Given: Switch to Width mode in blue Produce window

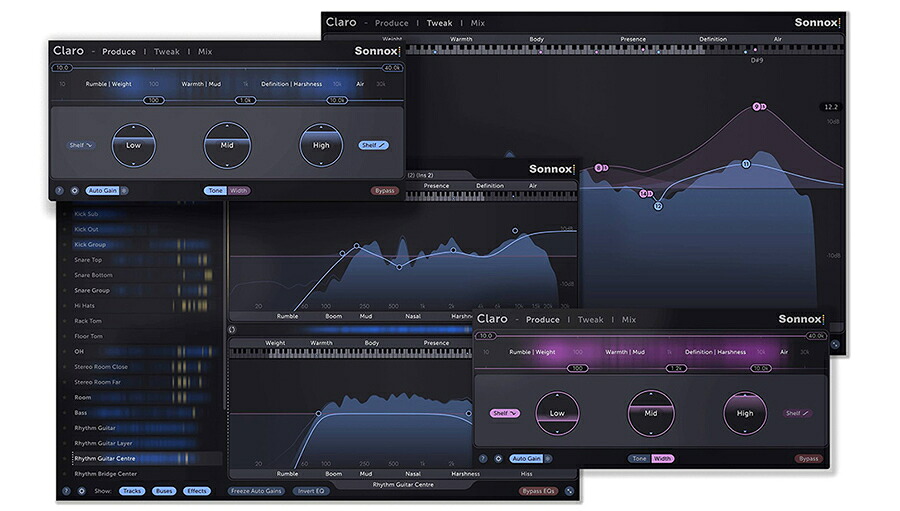Looking at the screenshot, I should [238, 191].
